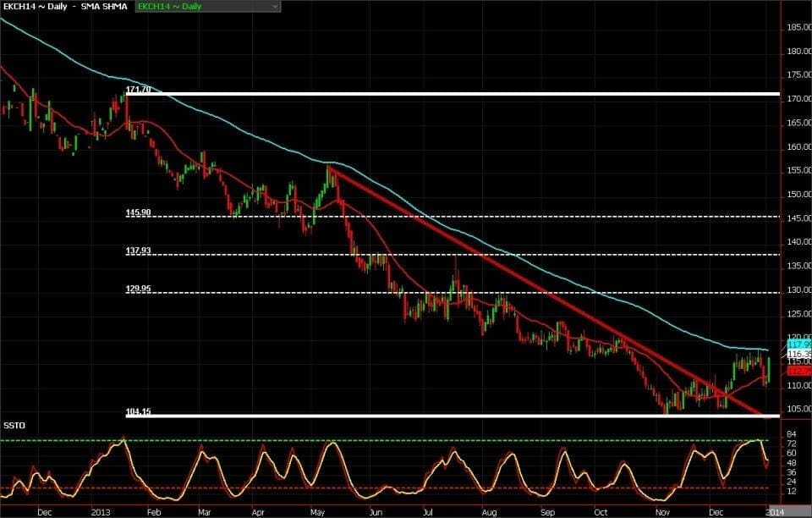Click the SSTO stochastic indicator label
The image size is (812, 518).
coord(13,423)
